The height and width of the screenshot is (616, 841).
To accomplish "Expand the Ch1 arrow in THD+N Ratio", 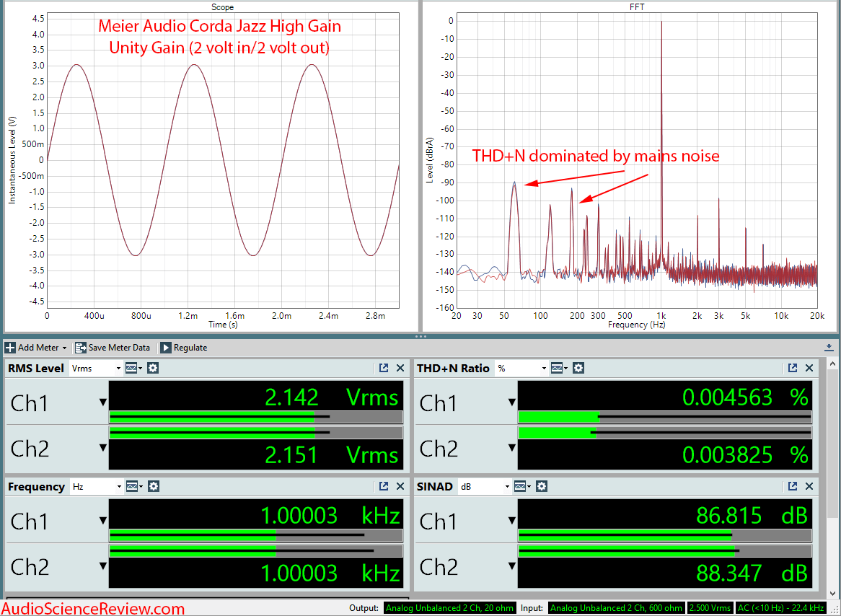I will point(511,402).
